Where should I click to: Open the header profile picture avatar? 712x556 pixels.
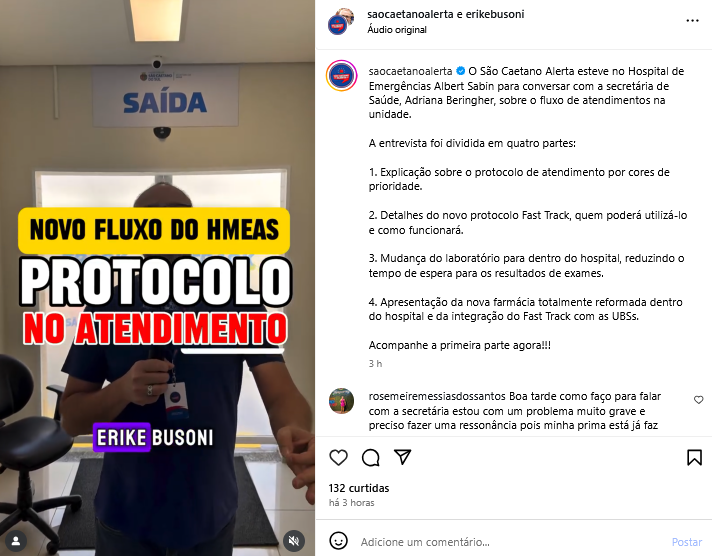click(341, 21)
